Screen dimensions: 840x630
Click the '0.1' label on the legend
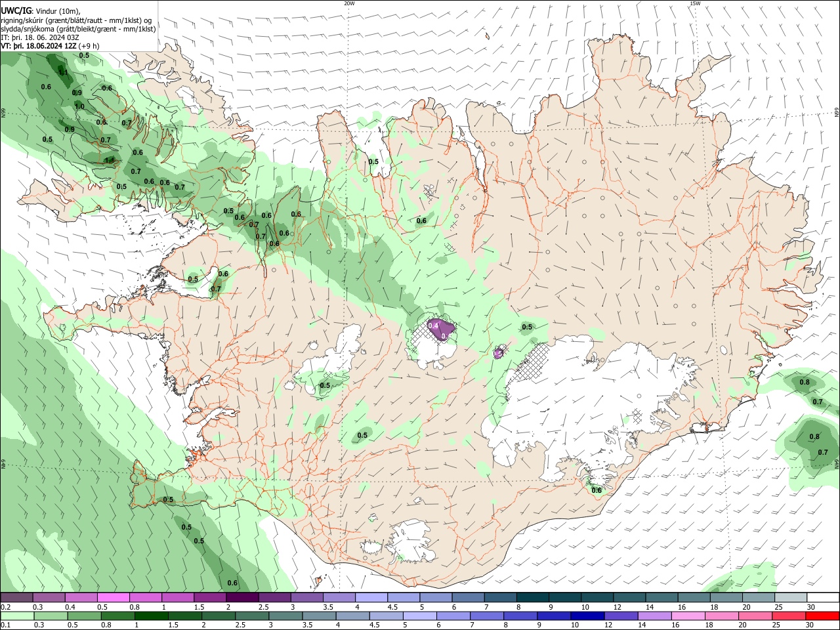pyautogui.click(x=5, y=625)
